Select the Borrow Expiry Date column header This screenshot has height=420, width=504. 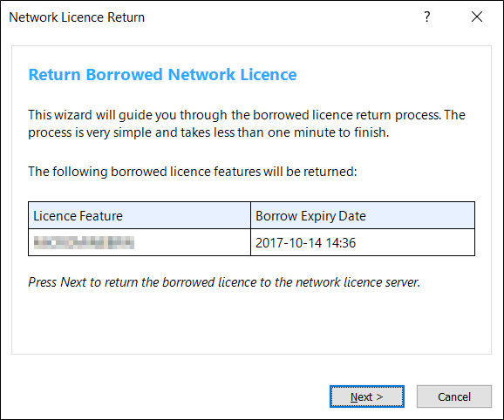click(x=363, y=215)
